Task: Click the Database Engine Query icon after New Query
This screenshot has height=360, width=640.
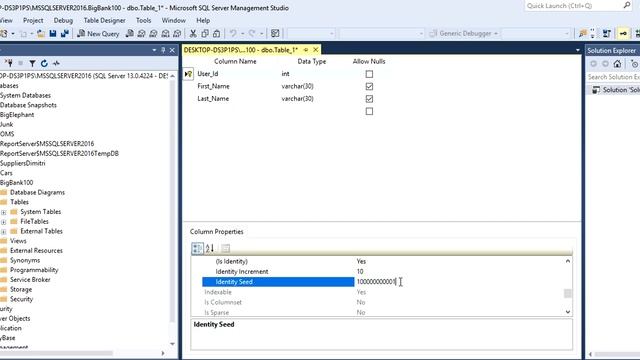Action: pyautogui.click(x=129, y=33)
